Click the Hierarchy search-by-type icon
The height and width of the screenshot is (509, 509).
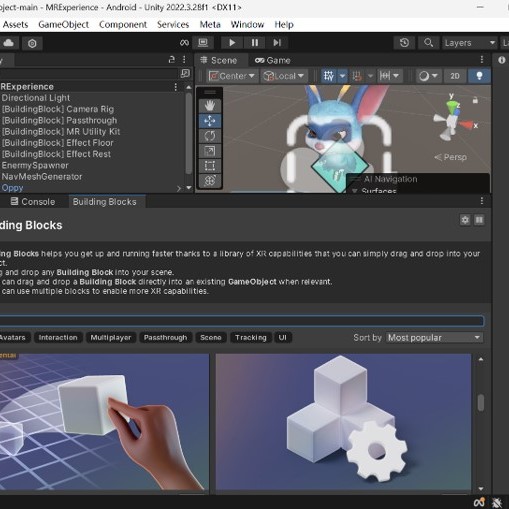(185, 73)
